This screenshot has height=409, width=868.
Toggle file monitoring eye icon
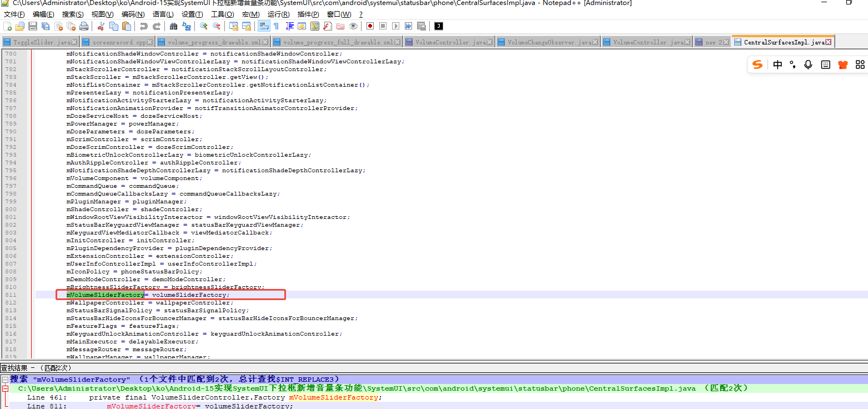(x=353, y=26)
